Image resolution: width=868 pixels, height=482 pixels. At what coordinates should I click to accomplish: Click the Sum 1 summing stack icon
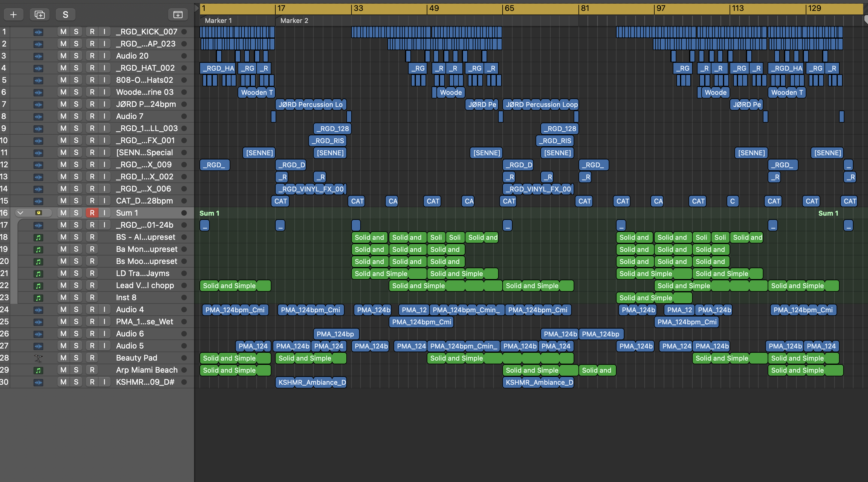tap(38, 213)
